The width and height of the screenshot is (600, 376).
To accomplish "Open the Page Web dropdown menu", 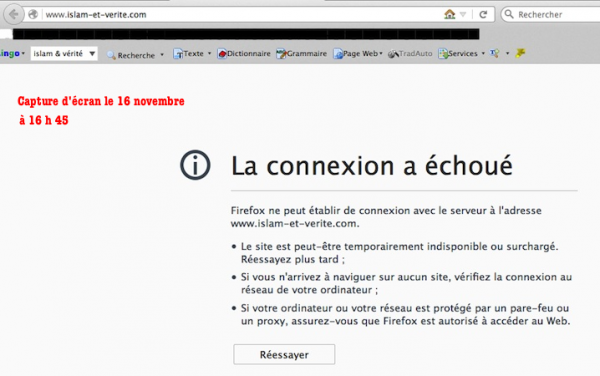I will [x=358, y=54].
